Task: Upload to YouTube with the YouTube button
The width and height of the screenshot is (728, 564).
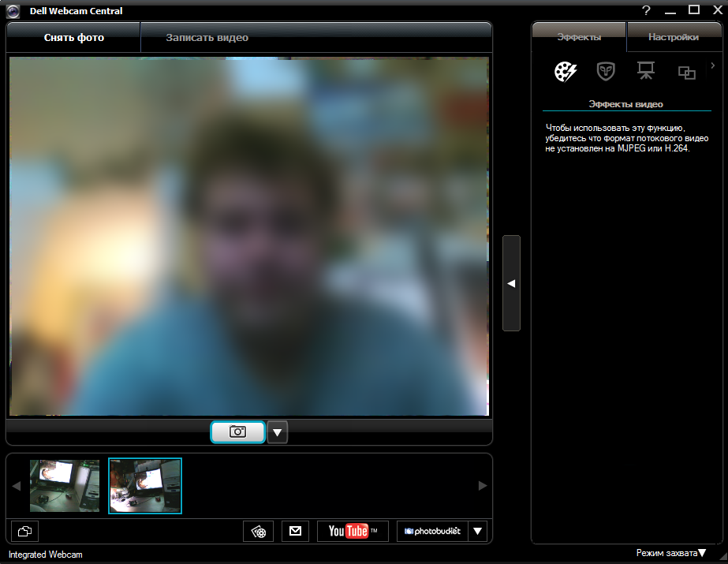Action: point(353,532)
